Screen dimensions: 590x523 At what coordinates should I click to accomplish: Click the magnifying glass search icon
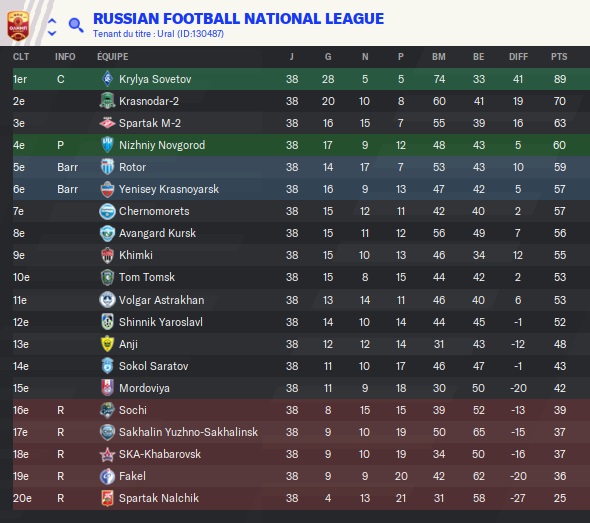pos(76,25)
